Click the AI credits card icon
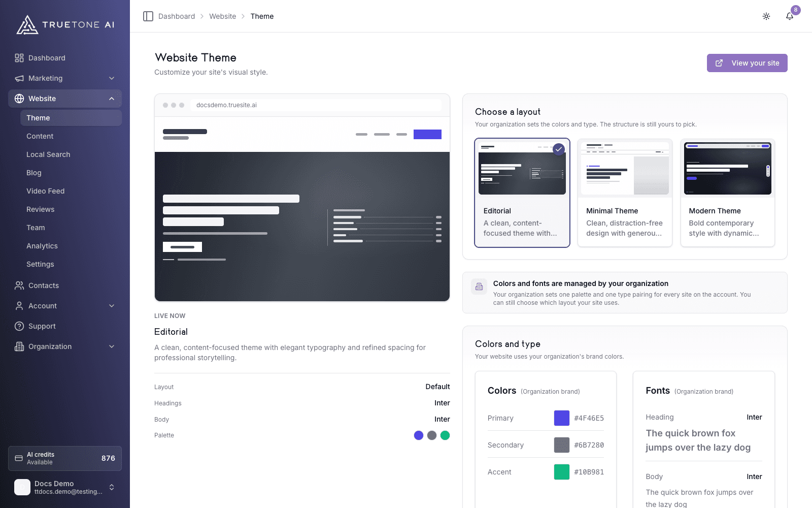The width and height of the screenshot is (812, 508). (19, 458)
